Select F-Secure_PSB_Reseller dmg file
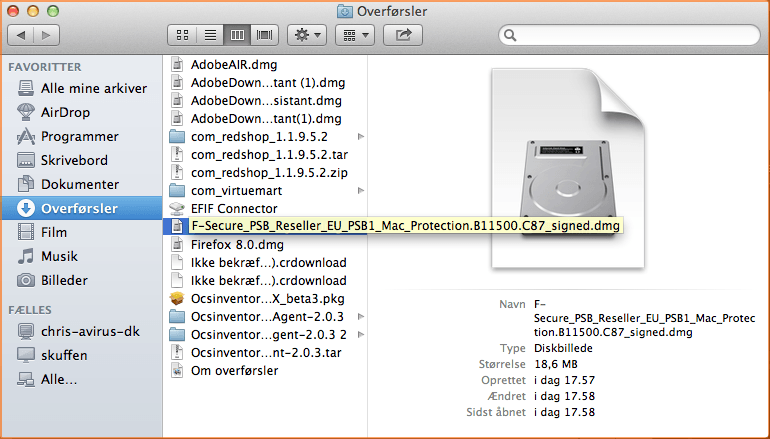This screenshot has width=770, height=439. (265, 226)
